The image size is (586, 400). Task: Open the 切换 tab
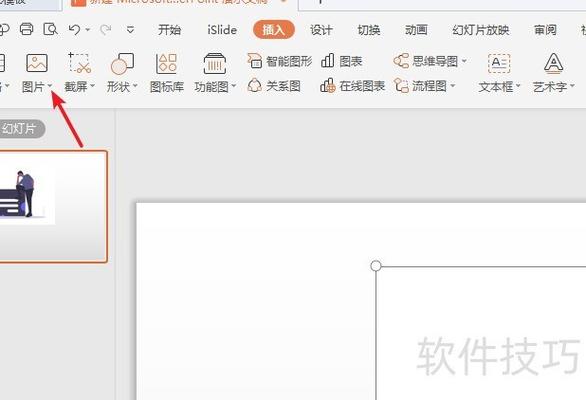coord(369,30)
